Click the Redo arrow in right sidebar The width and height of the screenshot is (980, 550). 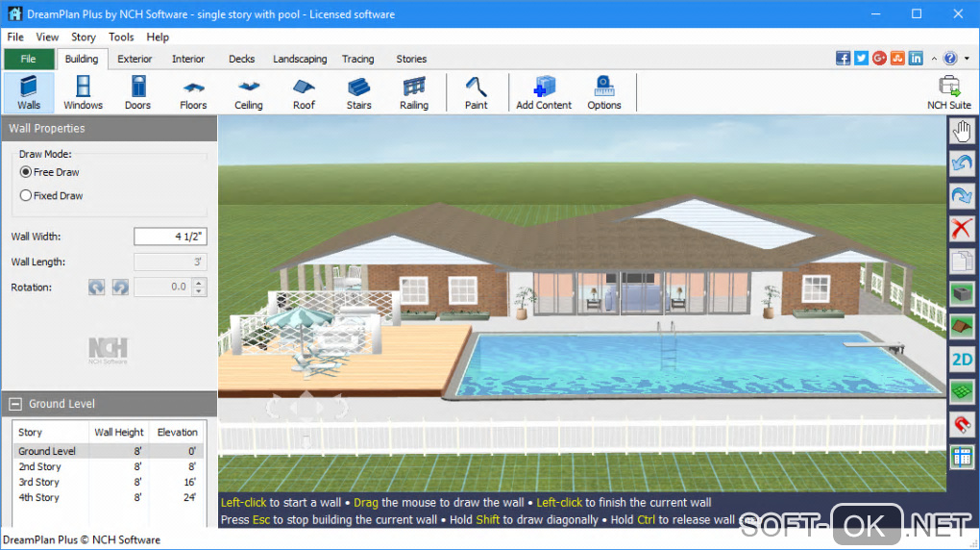click(962, 196)
